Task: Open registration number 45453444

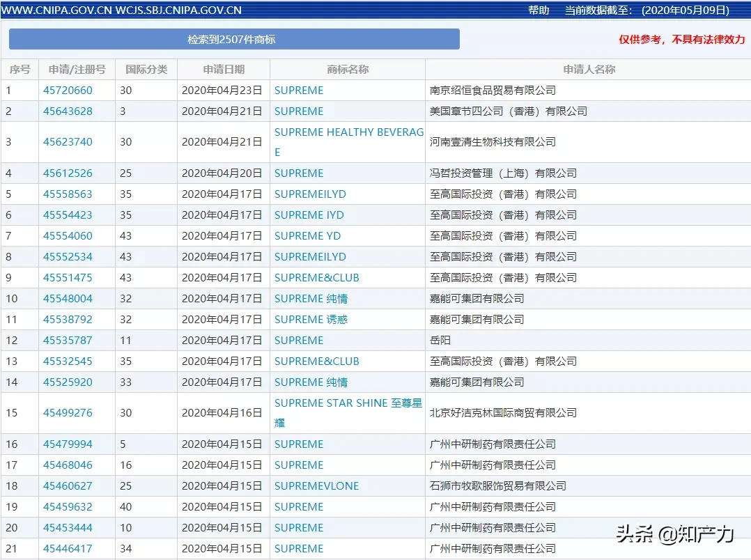Action: pyautogui.click(x=68, y=527)
